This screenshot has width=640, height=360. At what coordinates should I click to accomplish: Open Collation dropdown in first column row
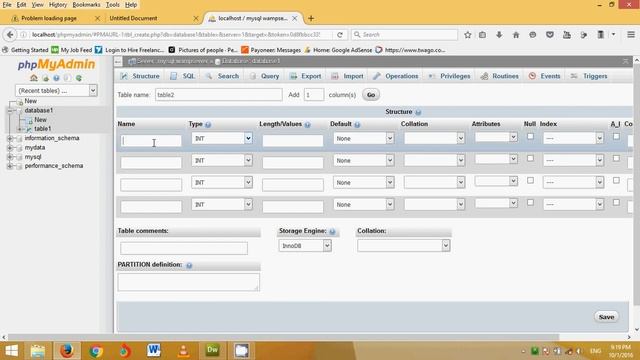point(434,138)
